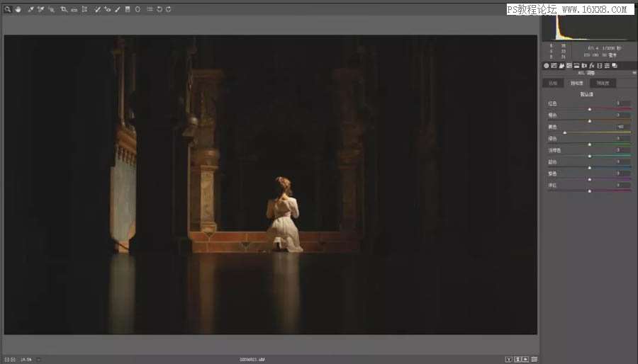Screen dimensions: 638x364
Task: Open the Tone Curve panel icon
Action: [x=554, y=65]
